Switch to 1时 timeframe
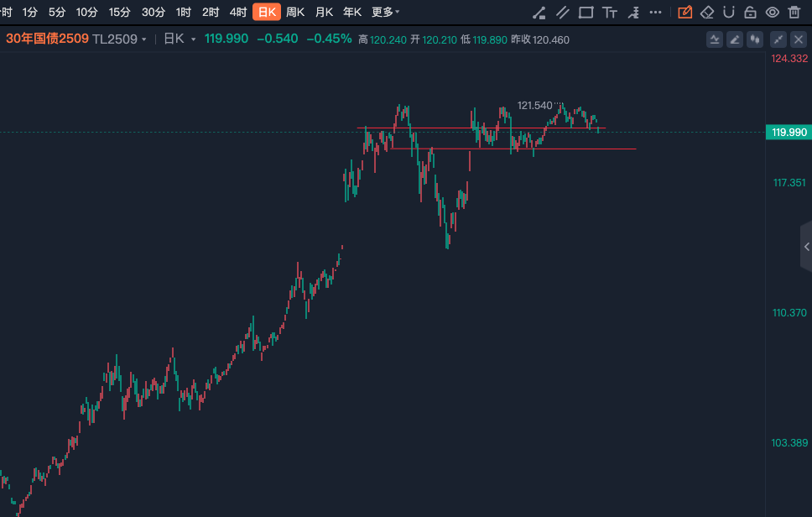 click(x=184, y=12)
